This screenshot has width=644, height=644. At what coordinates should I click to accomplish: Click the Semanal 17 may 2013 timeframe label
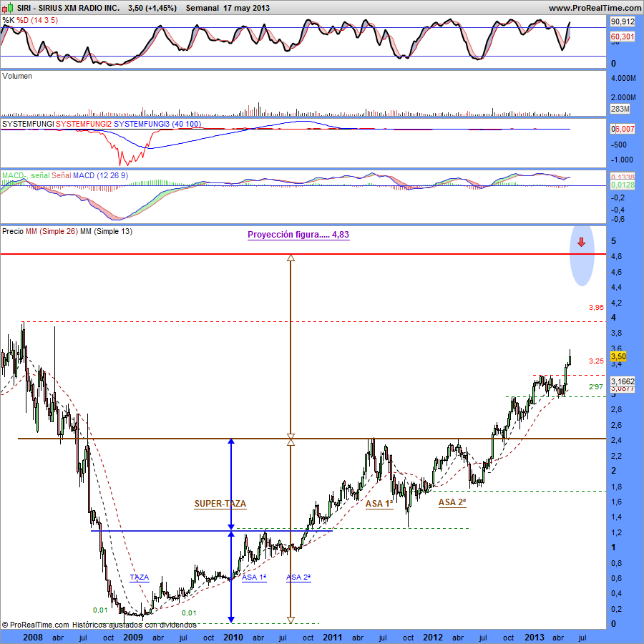[228, 8]
